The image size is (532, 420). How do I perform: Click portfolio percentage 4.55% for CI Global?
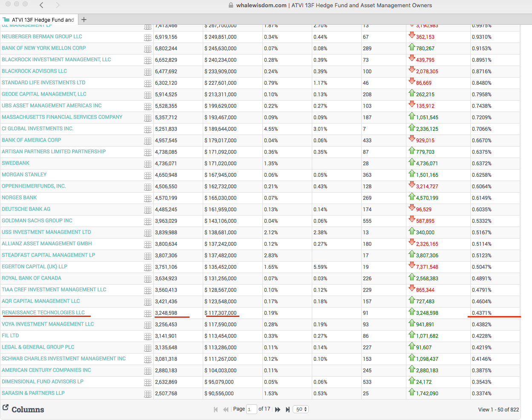click(271, 129)
